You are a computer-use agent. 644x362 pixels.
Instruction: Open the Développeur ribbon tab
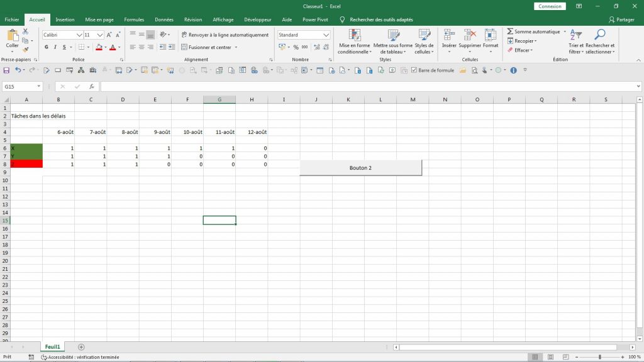pos(258,19)
